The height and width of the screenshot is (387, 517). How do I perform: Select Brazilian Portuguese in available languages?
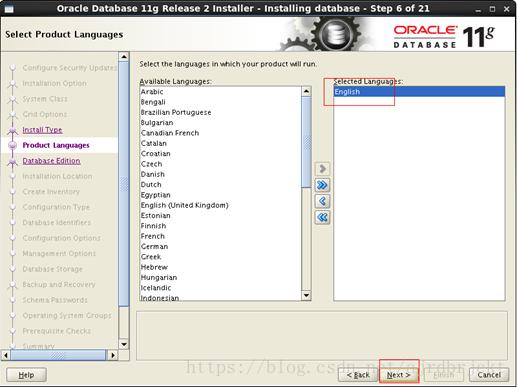pos(176,112)
